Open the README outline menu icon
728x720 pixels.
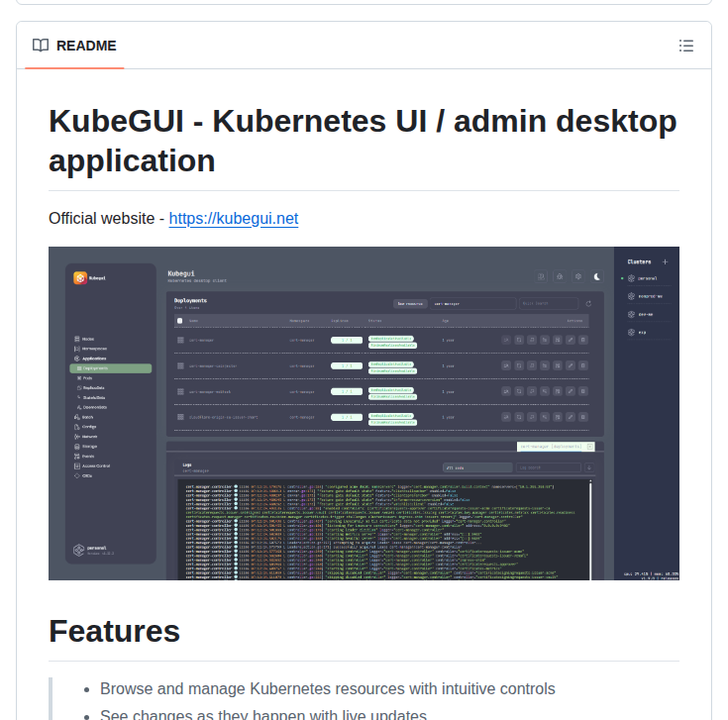[x=685, y=46]
